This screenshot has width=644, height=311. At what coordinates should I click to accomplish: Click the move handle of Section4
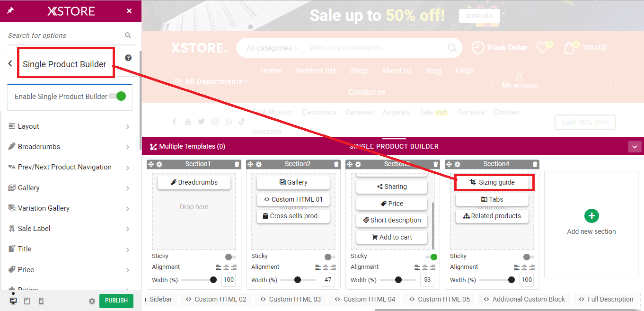point(450,164)
